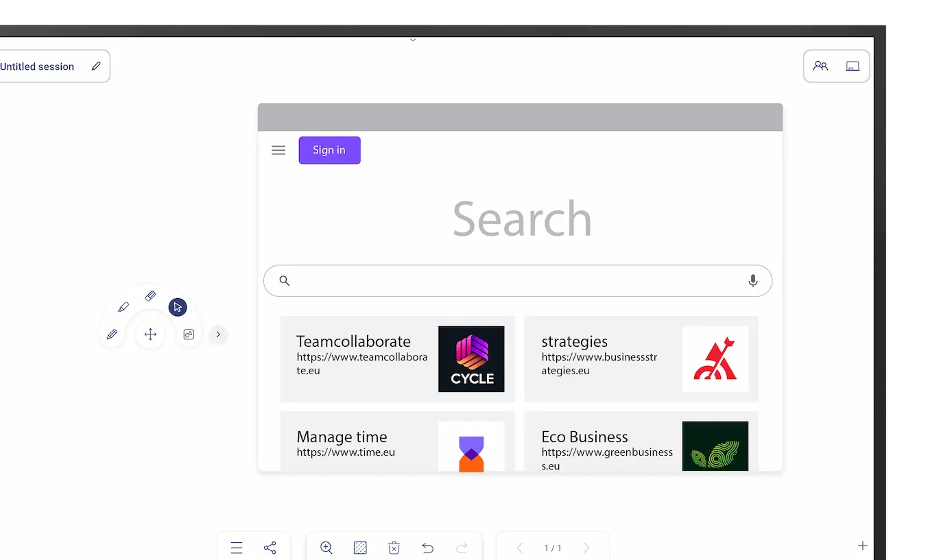Select the pencil drawing tool
The width and height of the screenshot is (928, 560).
click(112, 334)
